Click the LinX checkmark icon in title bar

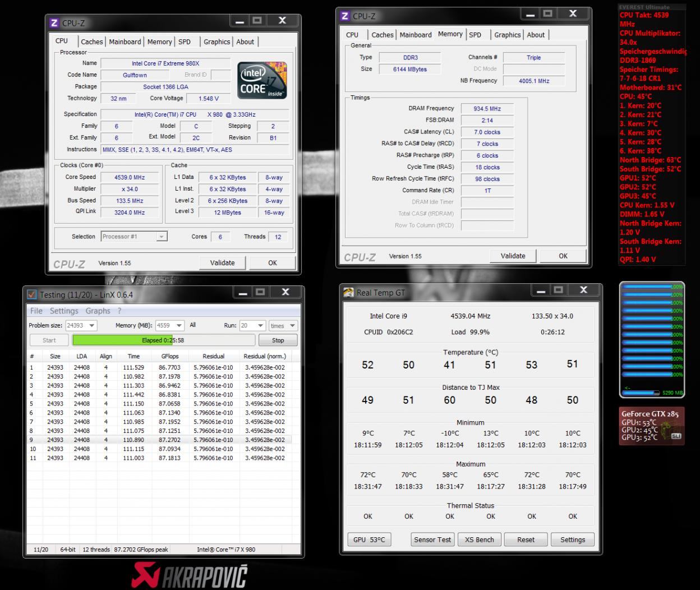click(x=31, y=294)
